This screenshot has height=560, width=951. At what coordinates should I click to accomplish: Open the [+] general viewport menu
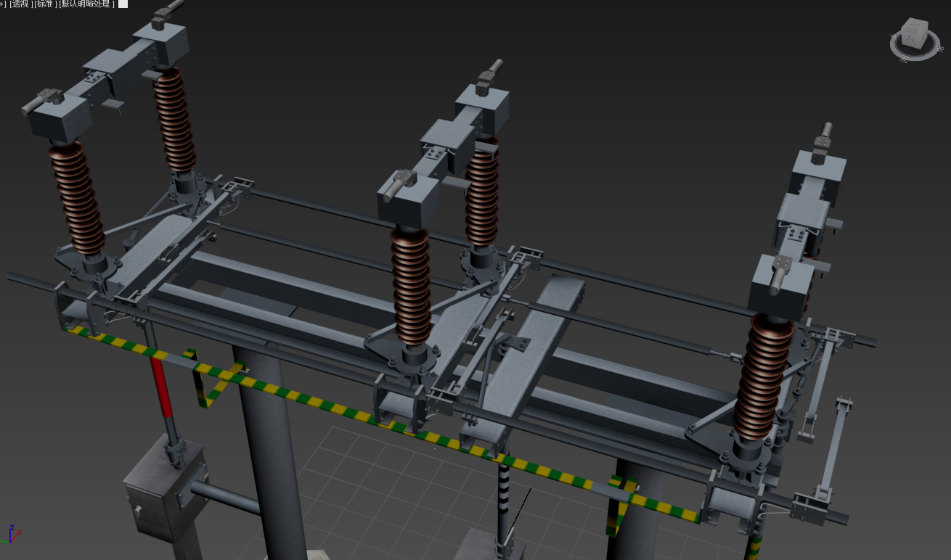tap(3, 4)
